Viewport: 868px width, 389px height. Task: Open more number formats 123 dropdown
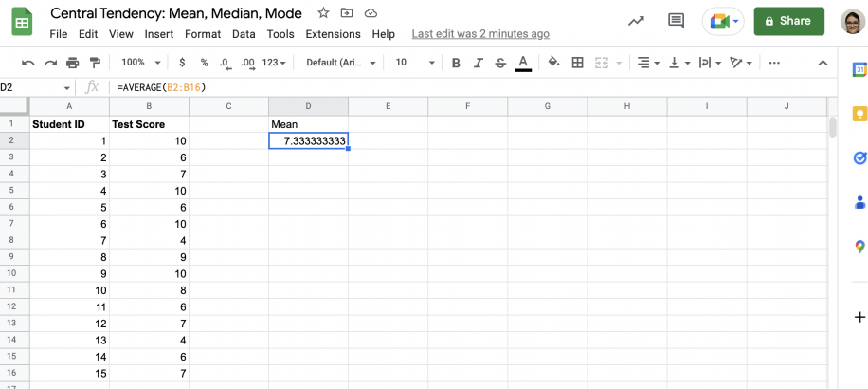(x=274, y=63)
